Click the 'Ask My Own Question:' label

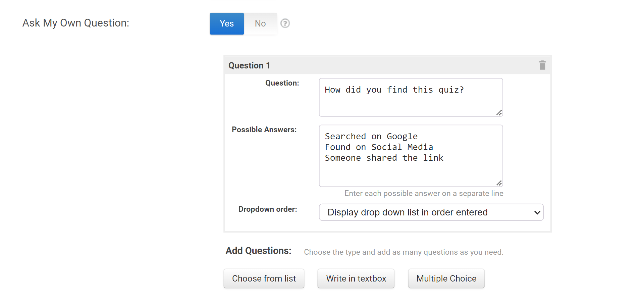(76, 23)
